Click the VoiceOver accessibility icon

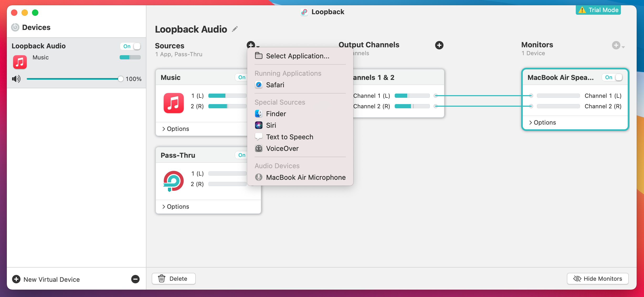pyautogui.click(x=259, y=148)
